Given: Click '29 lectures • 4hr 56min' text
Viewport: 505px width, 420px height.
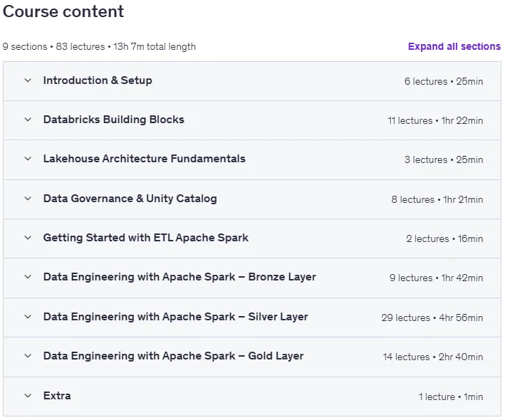Looking at the screenshot, I should 432,318.
